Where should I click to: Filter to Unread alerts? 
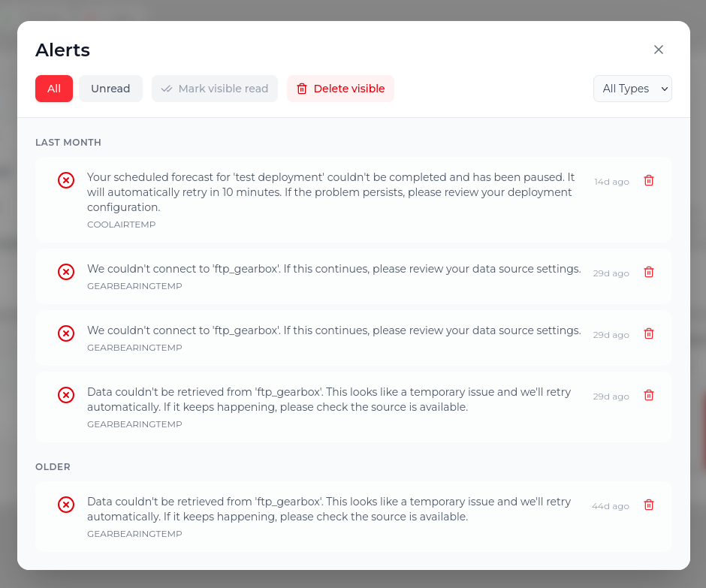tap(110, 89)
